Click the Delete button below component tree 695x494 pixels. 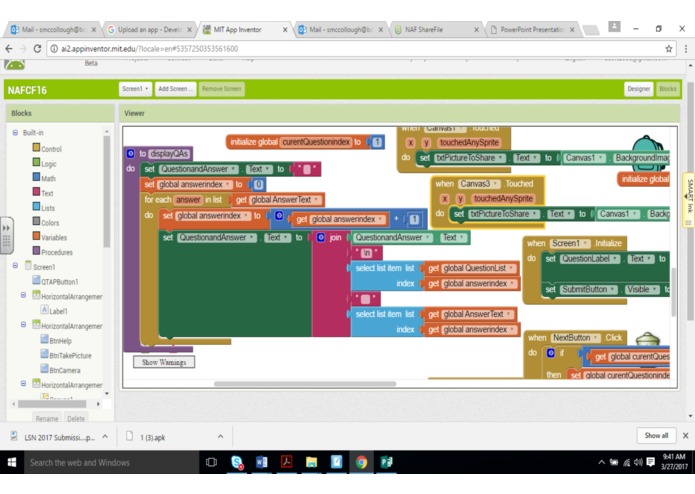coord(76,418)
